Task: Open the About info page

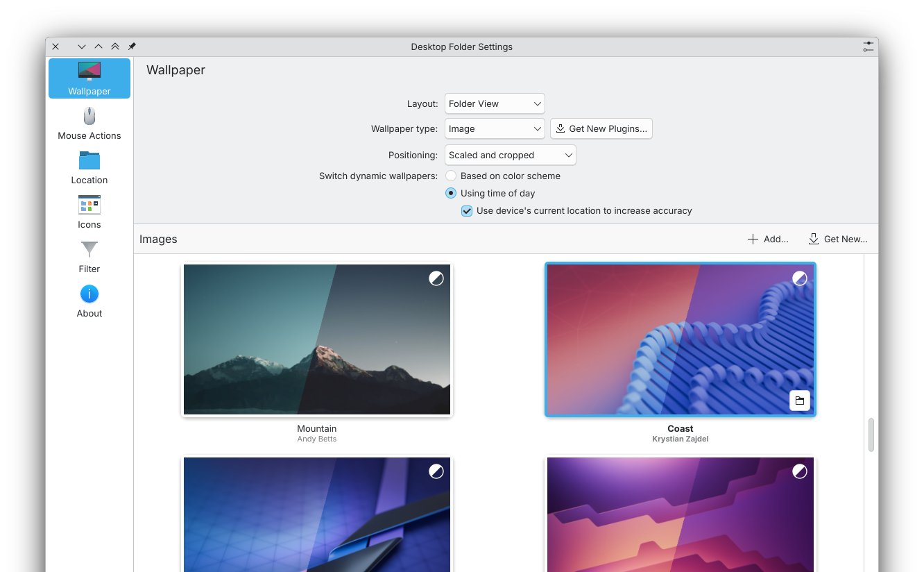Action: tap(89, 301)
